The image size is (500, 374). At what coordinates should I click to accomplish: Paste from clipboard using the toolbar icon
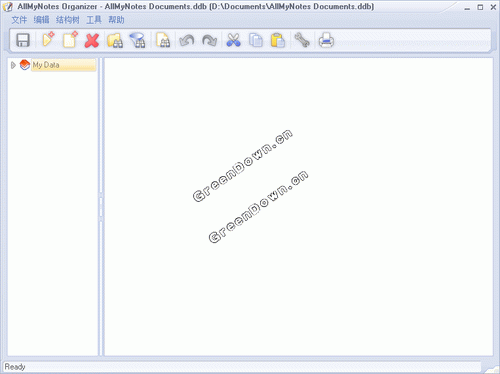(278, 40)
